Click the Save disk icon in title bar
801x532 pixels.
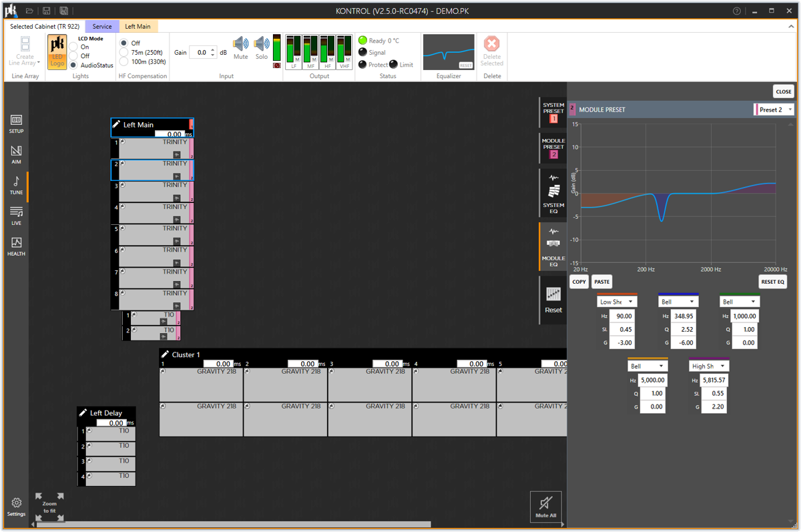[x=46, y=11]
